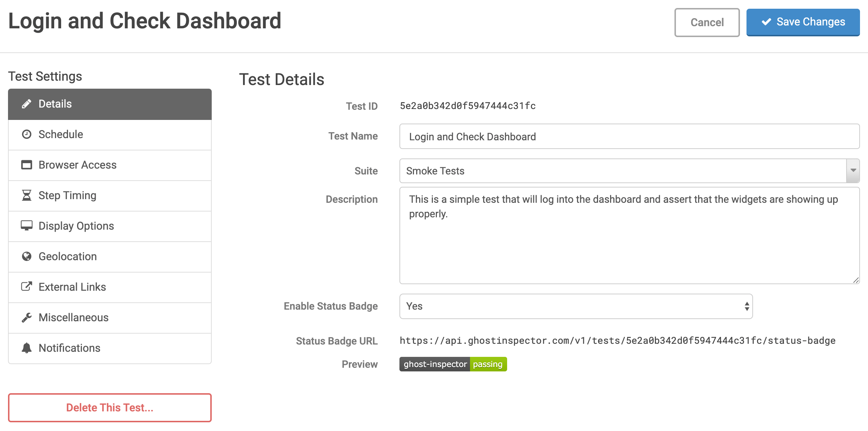Select Yes in Enable Status Badge

[576, 306]
